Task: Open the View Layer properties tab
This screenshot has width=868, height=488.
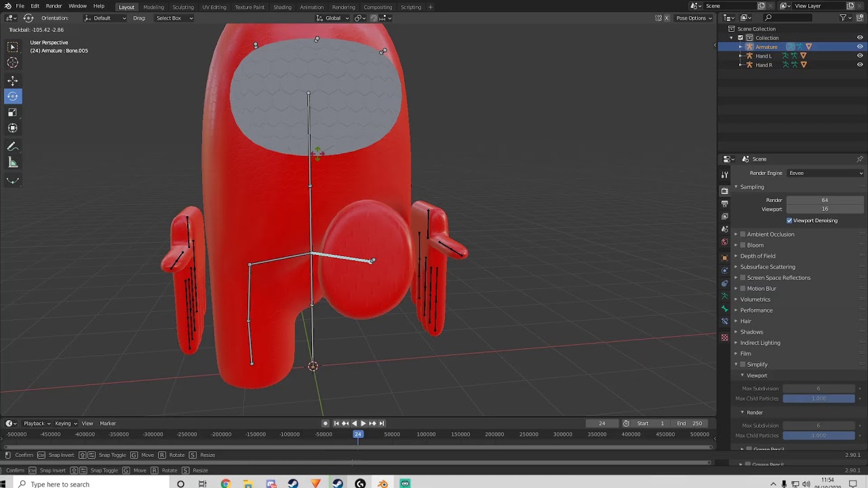Action: [724, 216]
